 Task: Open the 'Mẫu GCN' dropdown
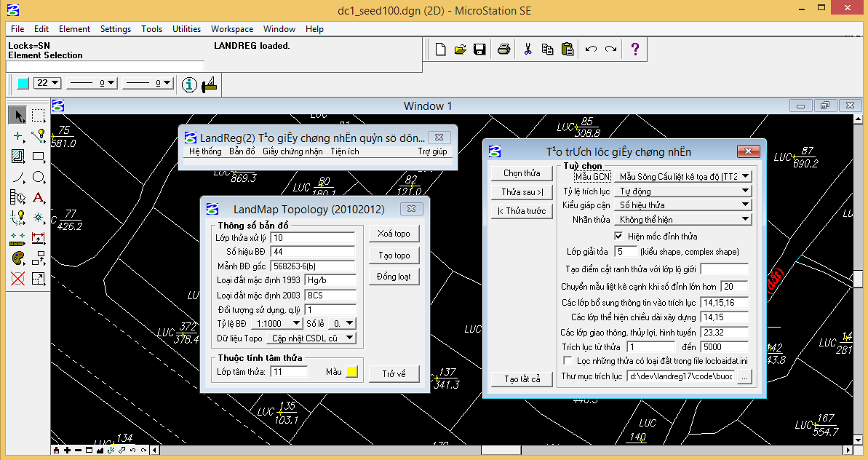(x=683, y=177)
